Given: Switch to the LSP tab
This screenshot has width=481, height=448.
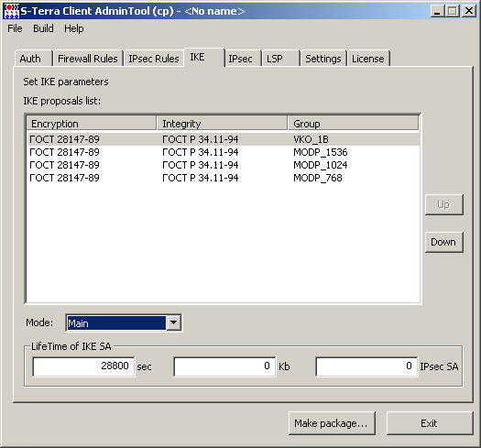Looking at the screenshot, I should pos(280,59).
